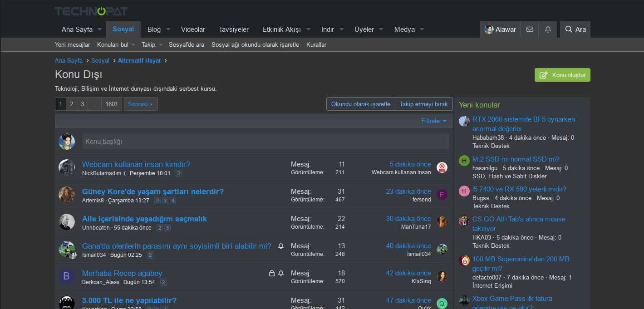Jump to page 1601
Viewport: 644px width, 309px height.
[x=112, y=104]
